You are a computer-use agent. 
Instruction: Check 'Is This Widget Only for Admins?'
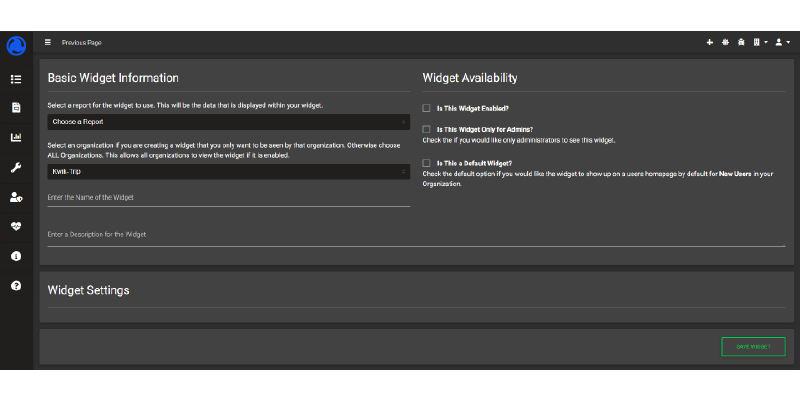[x=427, y=130]
